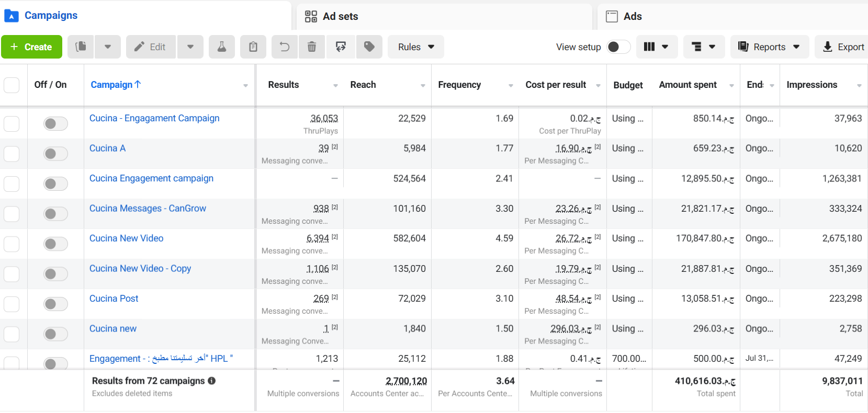Screen dimensions: 868x413
Task: Toggle the View setup switch
Action: coord(618,47)
